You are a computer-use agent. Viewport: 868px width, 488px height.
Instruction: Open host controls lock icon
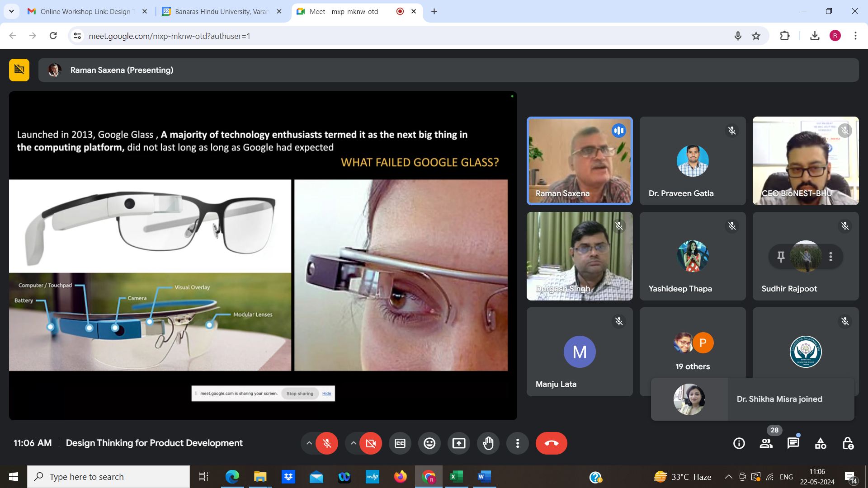pyautogui.click(x=848, y=443)
